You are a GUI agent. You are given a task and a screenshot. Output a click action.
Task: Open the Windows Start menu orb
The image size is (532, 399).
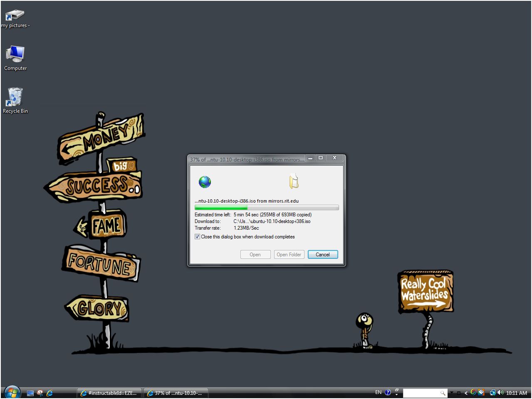pos(12,392)
